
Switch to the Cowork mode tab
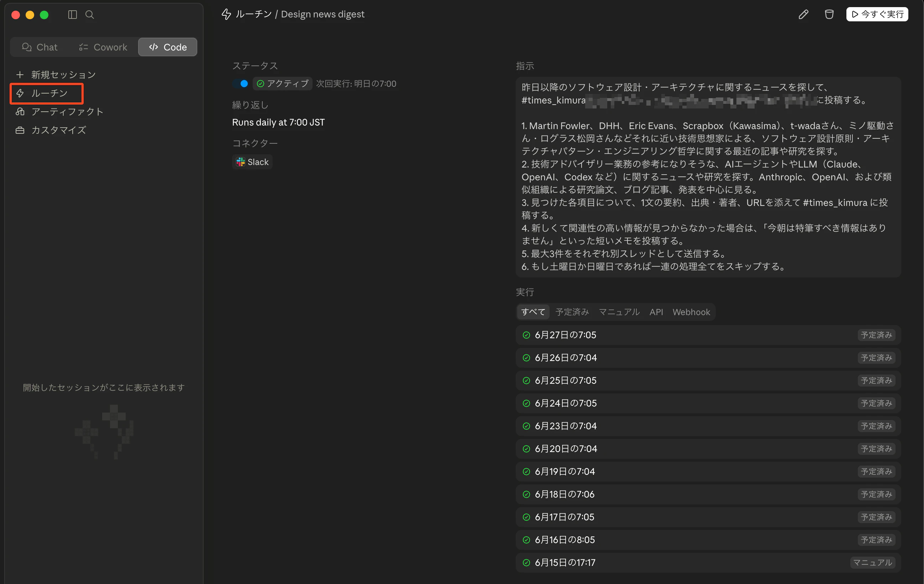coord(103,47)
